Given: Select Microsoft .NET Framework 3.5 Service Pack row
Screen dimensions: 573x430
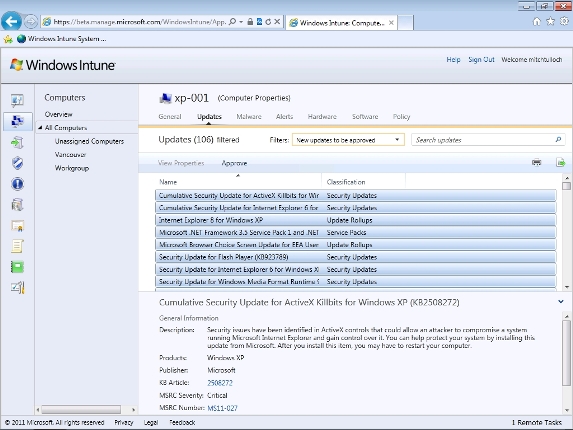Looking at the screenshot, I should point(356,232).
